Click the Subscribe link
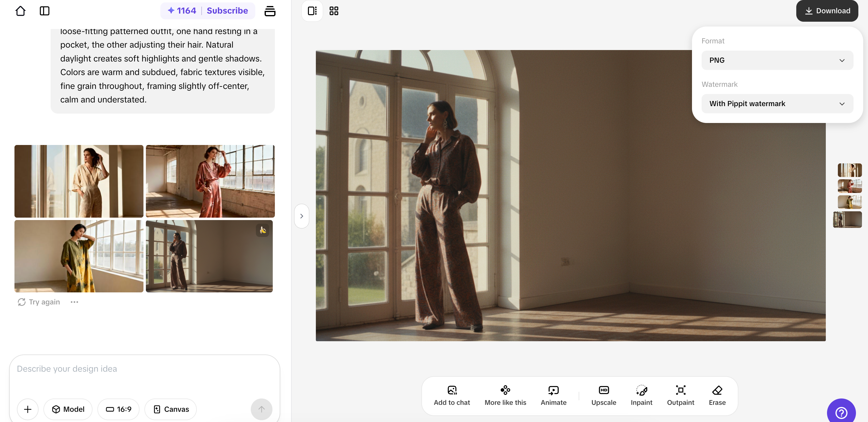The width and height of the screenshot is (868, 422). pos(227,11)
